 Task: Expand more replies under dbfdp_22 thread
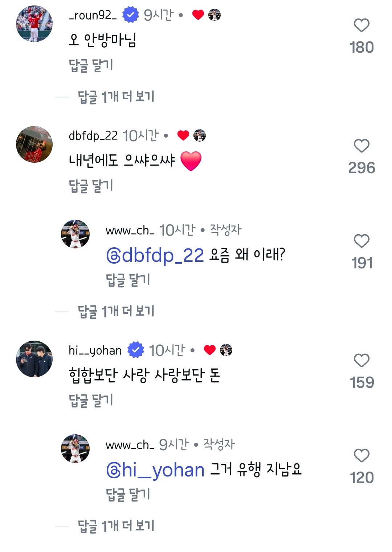pos(116,312)
